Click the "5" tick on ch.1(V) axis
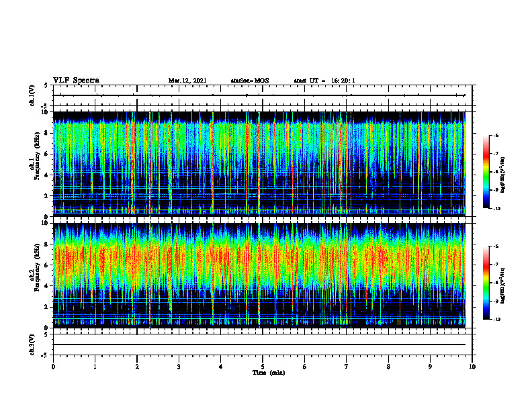 [x=46, y=85]
